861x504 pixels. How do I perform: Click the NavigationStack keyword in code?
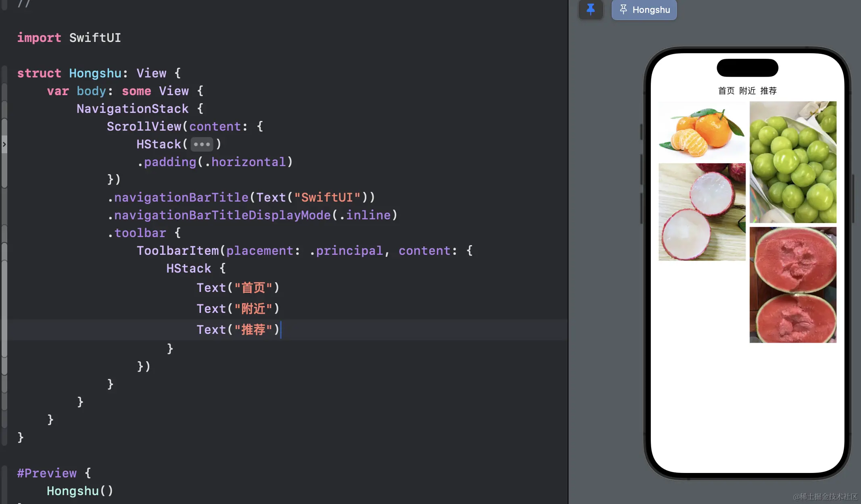click(132, 109)
